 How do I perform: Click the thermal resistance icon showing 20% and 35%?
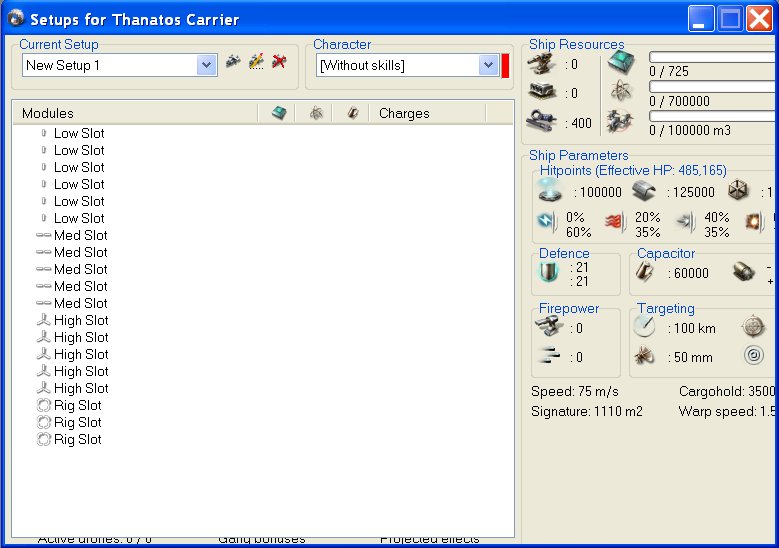click(615, 222)
